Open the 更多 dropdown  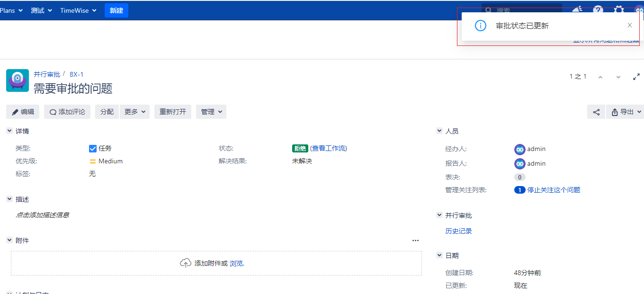[x=134, y=112]
